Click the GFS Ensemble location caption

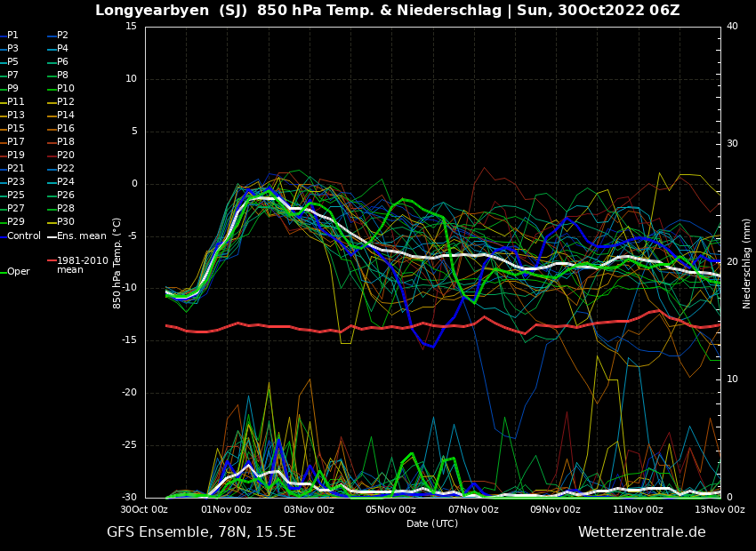(x=201, y=532)
